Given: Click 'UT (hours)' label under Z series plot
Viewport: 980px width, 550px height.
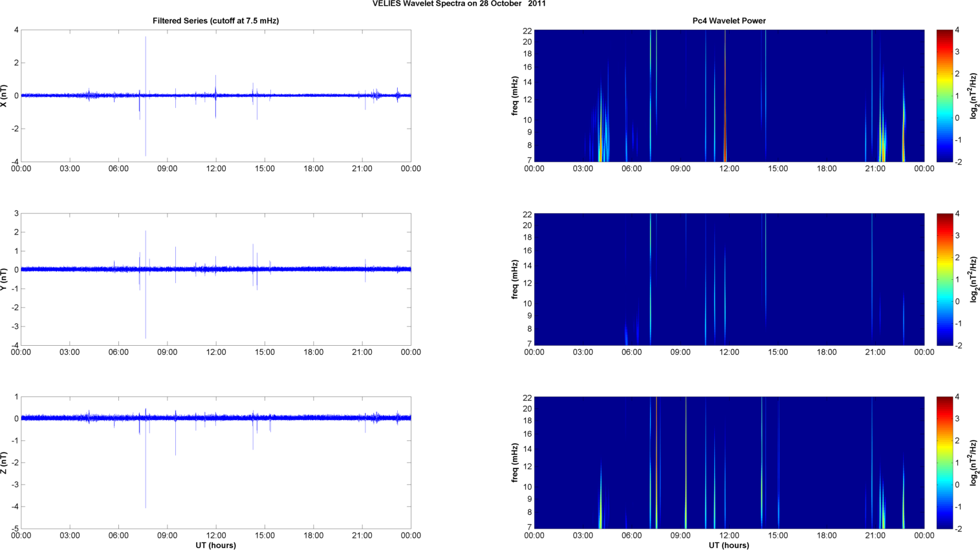Looking at the screenshot, I should click(x=215, y=545).
